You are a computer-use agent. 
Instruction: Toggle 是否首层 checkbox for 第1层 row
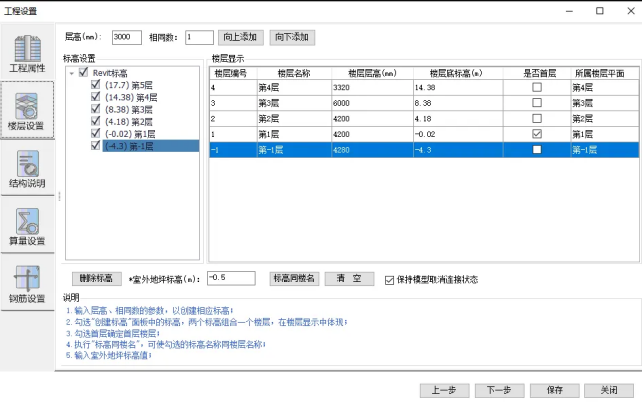pyautogui.click(x=537, y=134)
